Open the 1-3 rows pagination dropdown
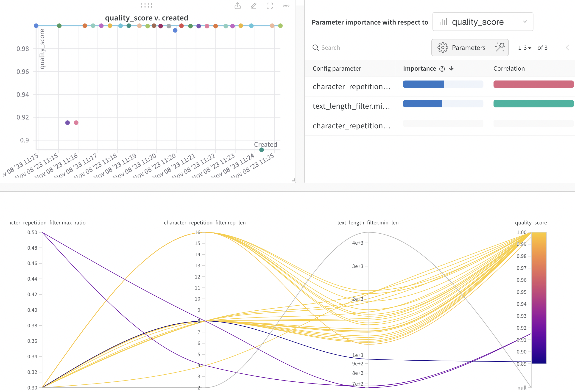This screenshot has height=392, width=575. [525, 48]
